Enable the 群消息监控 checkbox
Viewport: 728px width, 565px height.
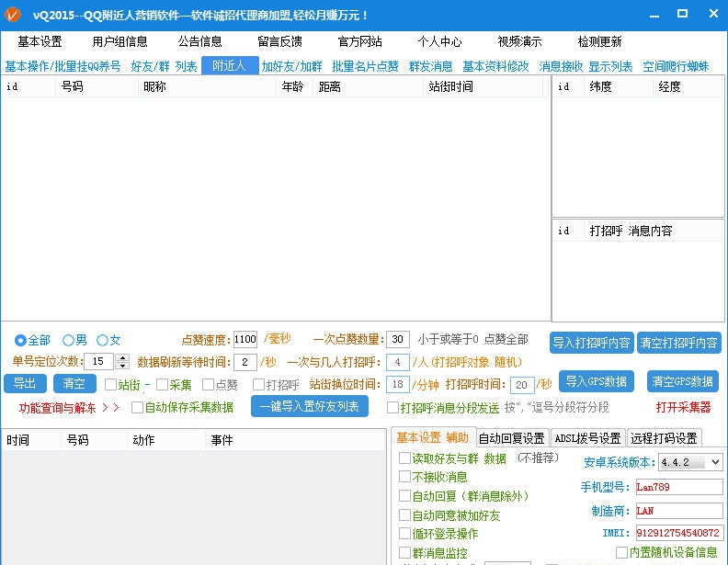coord(404,553)
